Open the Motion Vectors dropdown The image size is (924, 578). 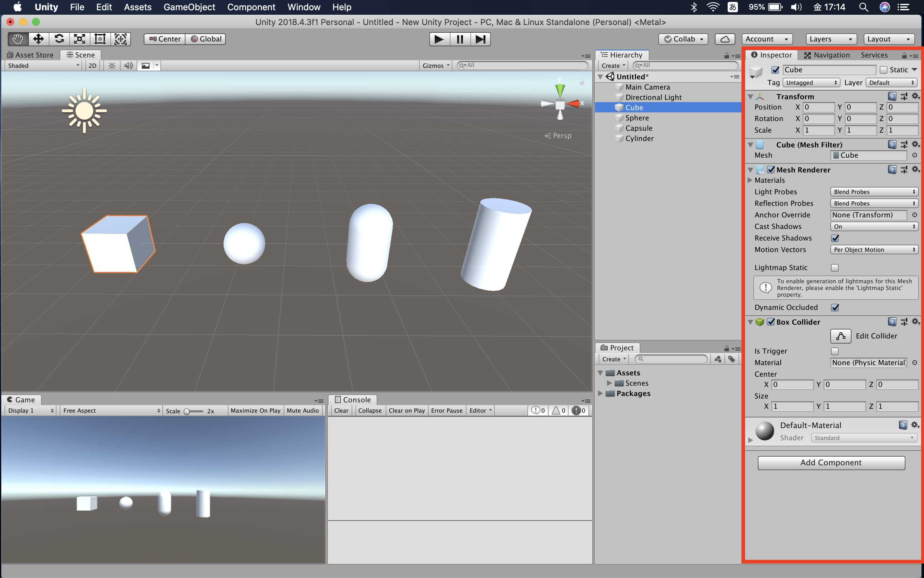point(874,250)
